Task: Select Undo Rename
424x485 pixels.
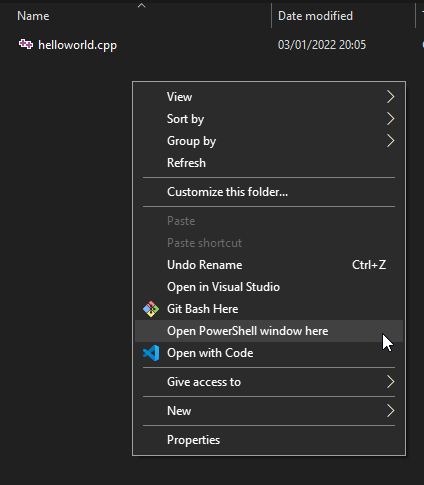Action: click(x=269, y=265)
